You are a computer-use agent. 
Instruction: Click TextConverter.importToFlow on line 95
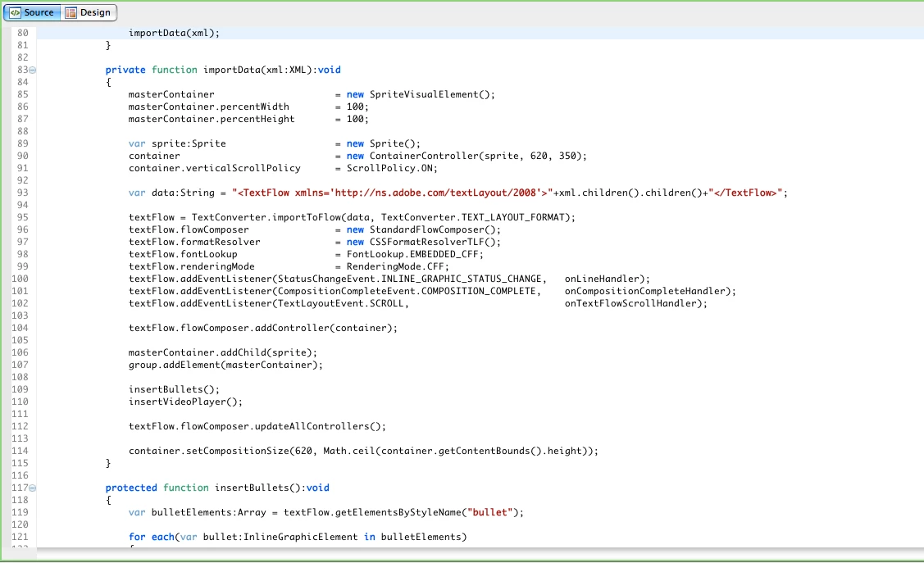point(266,217)
